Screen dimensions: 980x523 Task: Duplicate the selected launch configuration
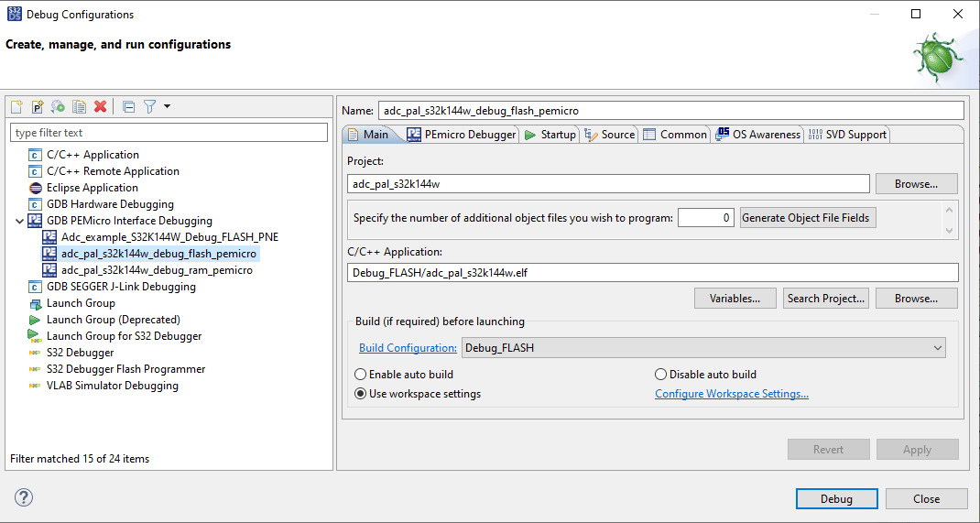tap(80, 107)
